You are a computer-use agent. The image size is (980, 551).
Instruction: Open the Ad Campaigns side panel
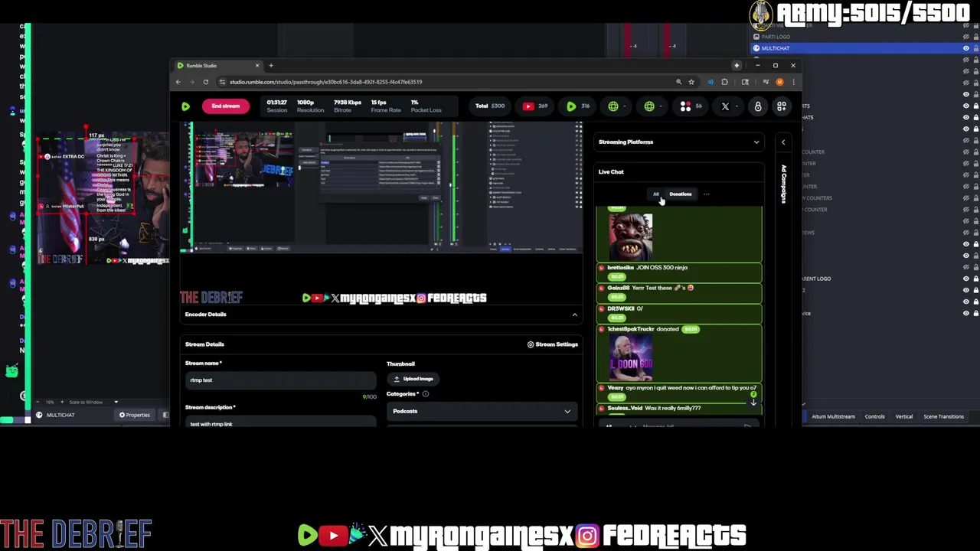point(784,184)
